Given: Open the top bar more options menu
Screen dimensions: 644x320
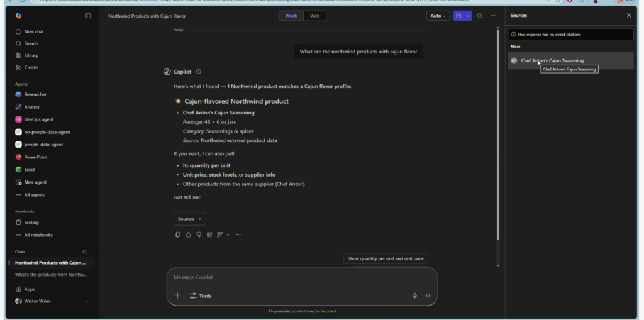Looking at the screenshot, I should click(x=493, y=16).
